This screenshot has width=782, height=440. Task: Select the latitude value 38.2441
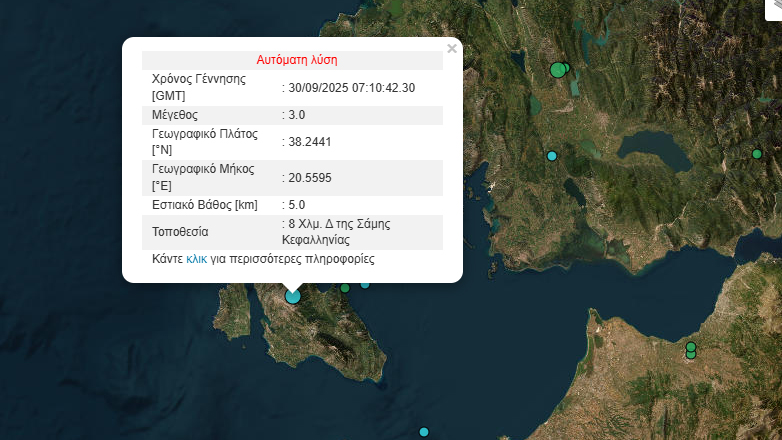point(309,142)
